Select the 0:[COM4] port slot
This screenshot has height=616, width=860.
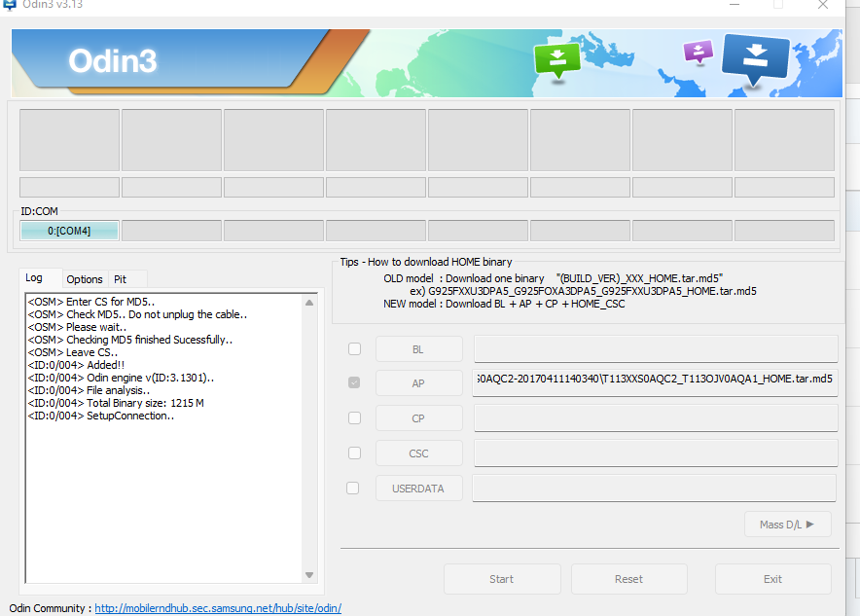tap(69, 231)
